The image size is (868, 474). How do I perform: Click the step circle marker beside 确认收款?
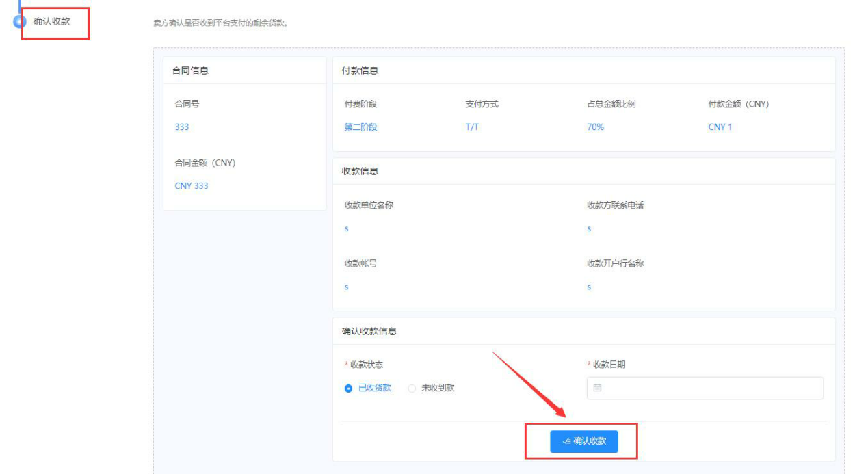(x=20, y=22)
